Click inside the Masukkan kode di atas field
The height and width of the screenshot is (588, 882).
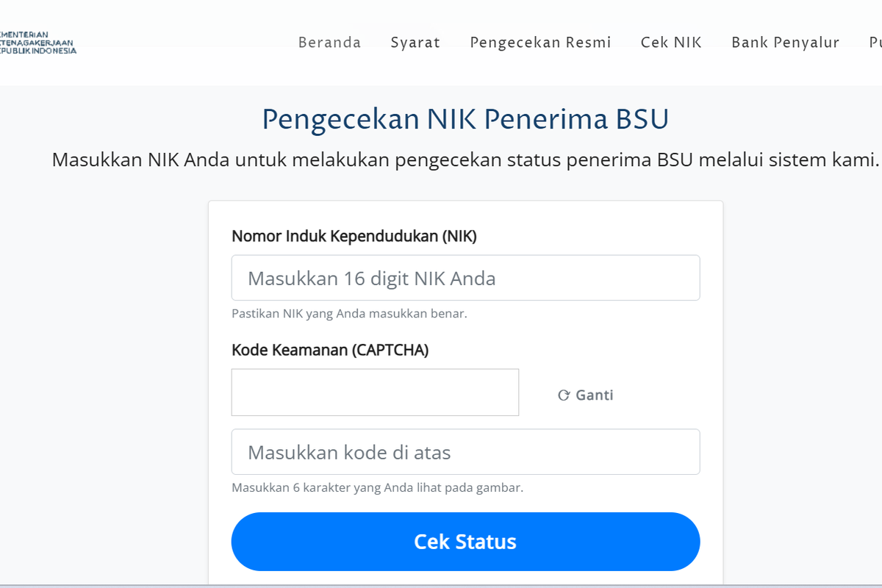tap(465, 451)
